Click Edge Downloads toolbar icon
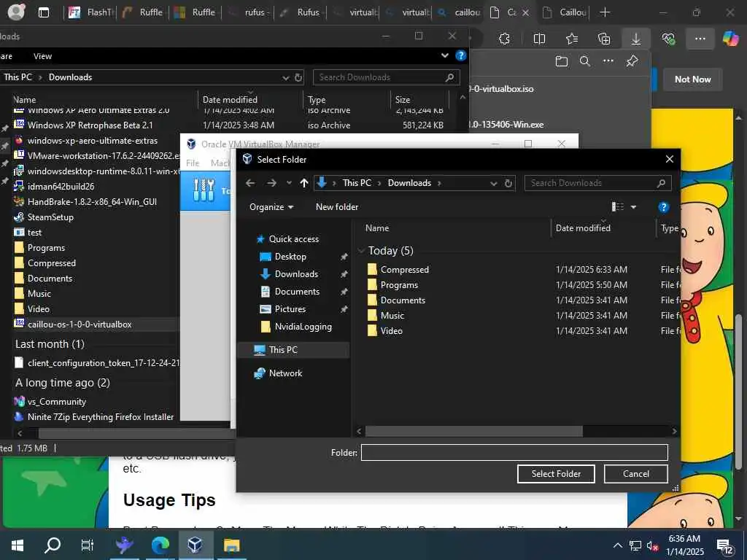747x560 pixels. [x=635, y=39]
